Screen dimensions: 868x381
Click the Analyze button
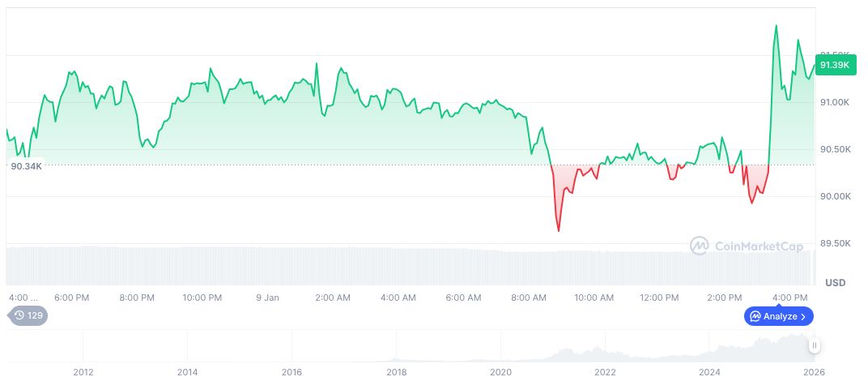pos(778,316)
